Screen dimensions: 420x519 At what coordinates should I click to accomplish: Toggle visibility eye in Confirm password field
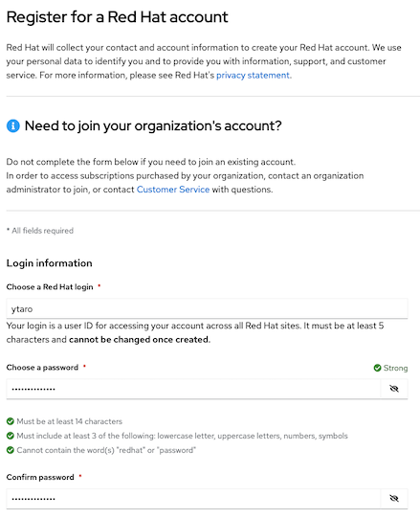click(x=394, y=499)
